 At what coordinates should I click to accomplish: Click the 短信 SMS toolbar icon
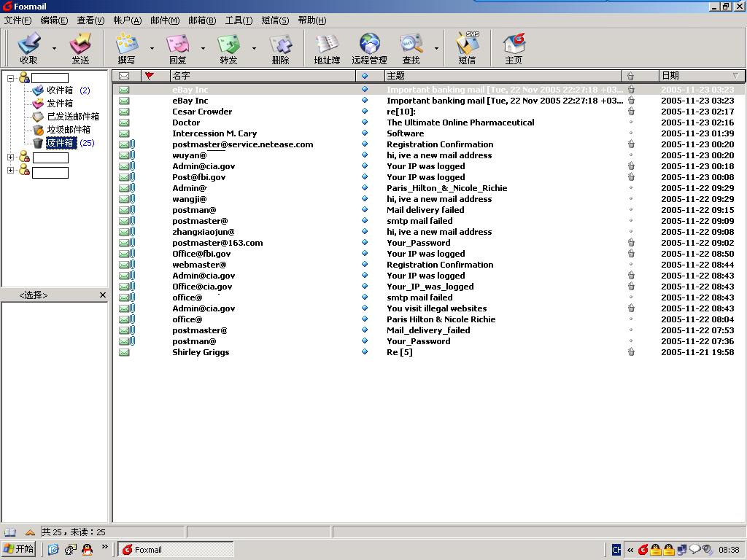(467, 48)
